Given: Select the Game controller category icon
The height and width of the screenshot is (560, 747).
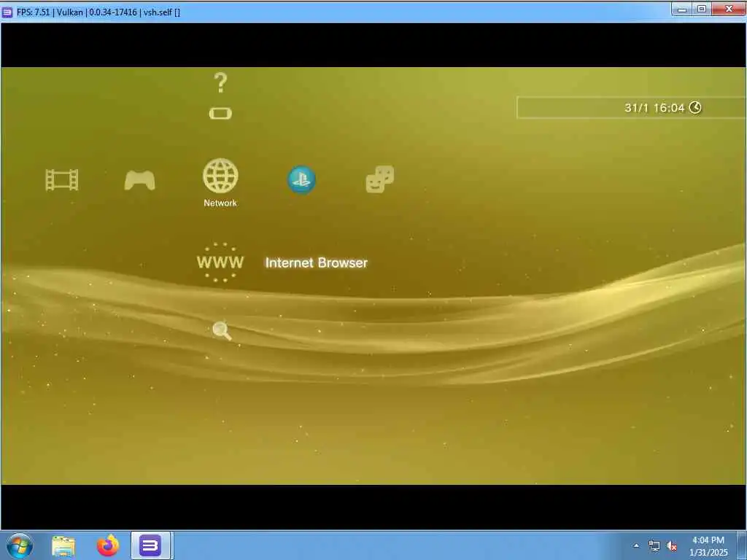Looking at the screenshot, I should click(x=139, y=181).
